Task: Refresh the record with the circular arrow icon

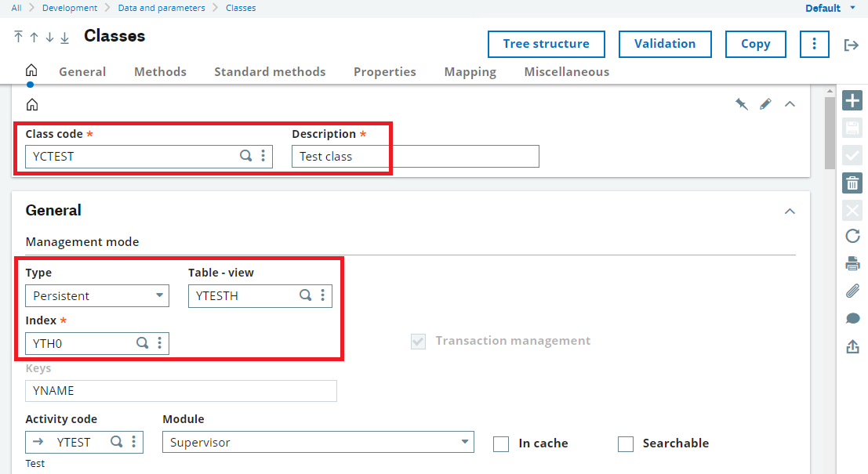Action: (852, 236)
